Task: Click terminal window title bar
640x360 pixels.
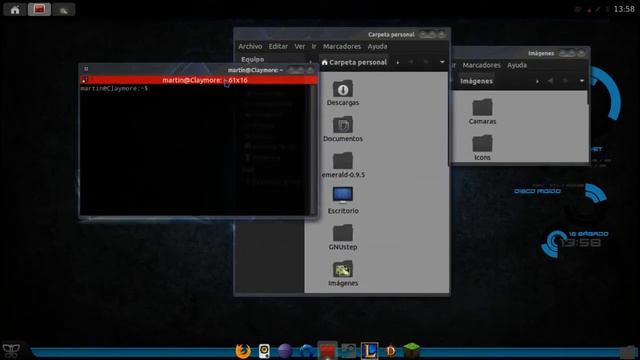Action: pos(199,70)
